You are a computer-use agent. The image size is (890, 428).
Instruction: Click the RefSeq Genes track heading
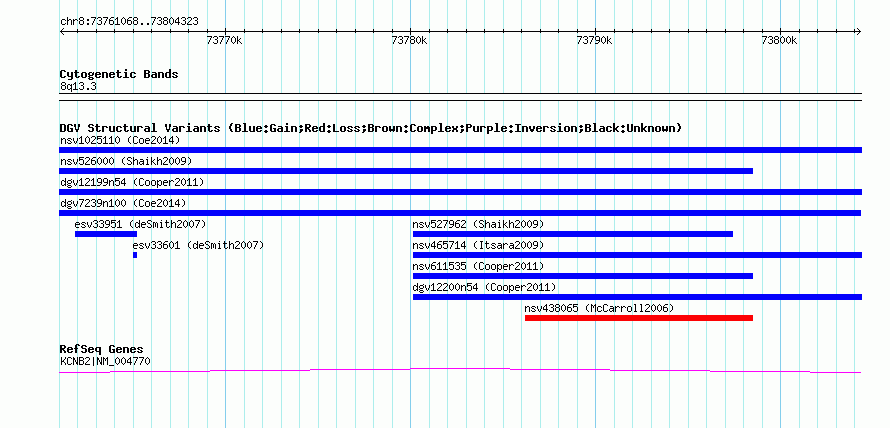pyautogui.click(x=102, y=349)
